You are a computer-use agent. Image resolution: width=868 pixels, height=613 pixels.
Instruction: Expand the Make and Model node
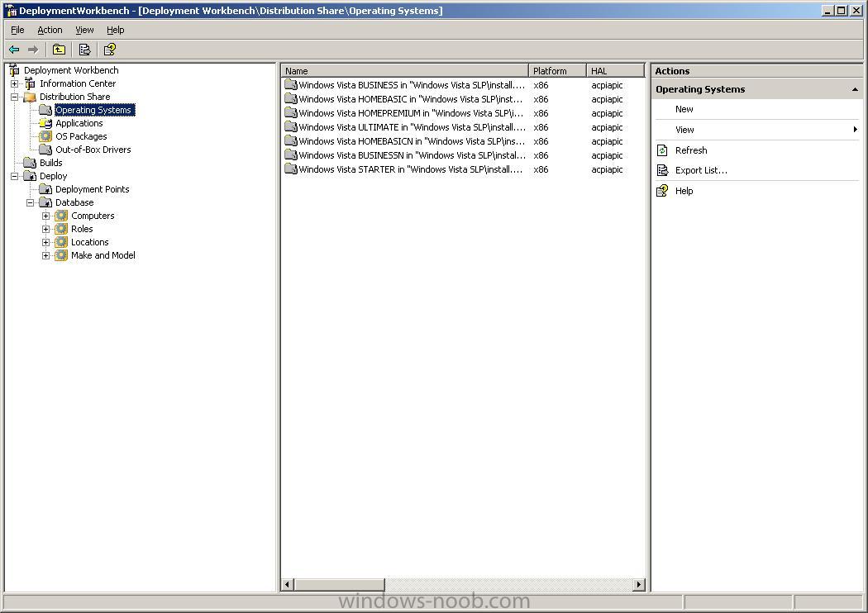pyautogui.click(x=46, y=255)
